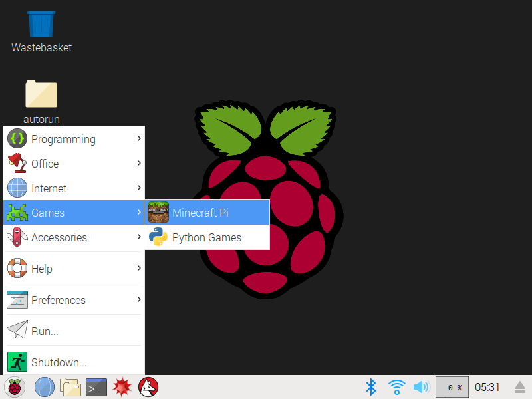Click the volume speaker tray icon
The width and height of the screenshot is (532, 399).
tap(422, 387)
